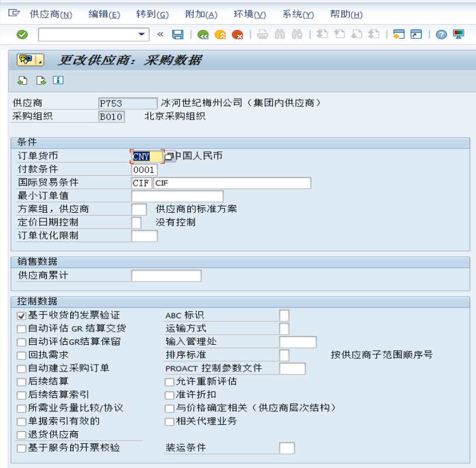Click the blue Help question mark icon
Viewport: 476px width, 468px height.
(441, 34)
